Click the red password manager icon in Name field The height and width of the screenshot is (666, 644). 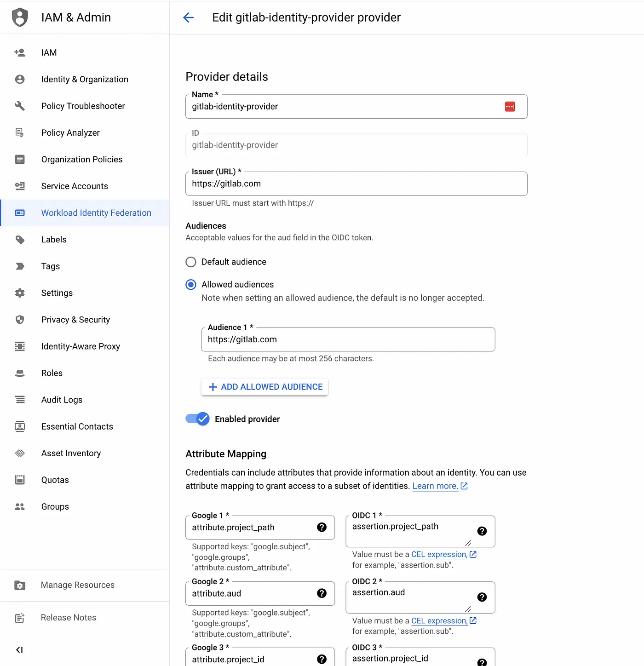(x=510, y=107)
